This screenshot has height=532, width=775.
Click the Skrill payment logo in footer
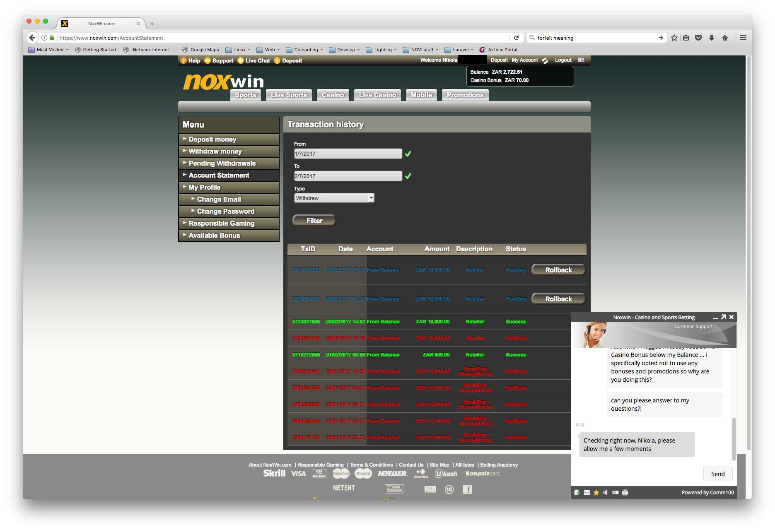pos(274,473)
